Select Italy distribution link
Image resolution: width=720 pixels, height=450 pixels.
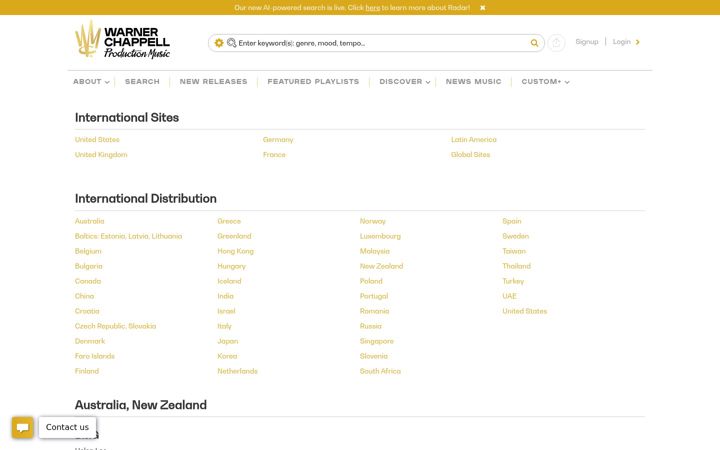click(x=225, y=326)
